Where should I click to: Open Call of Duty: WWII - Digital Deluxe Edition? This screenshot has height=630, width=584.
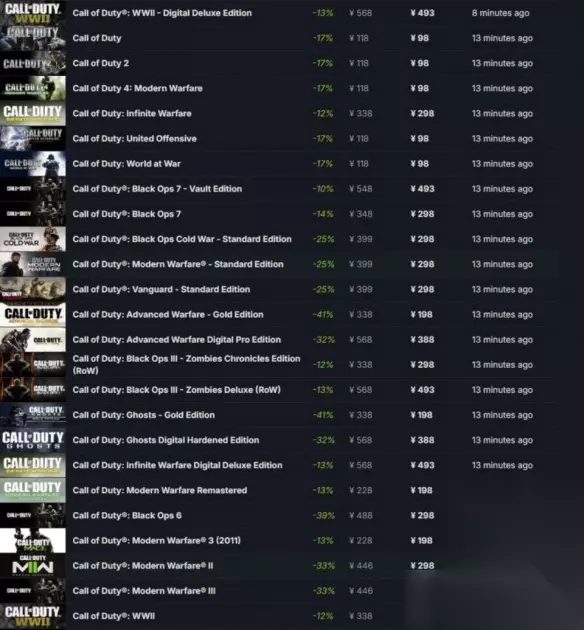[162, 13]
